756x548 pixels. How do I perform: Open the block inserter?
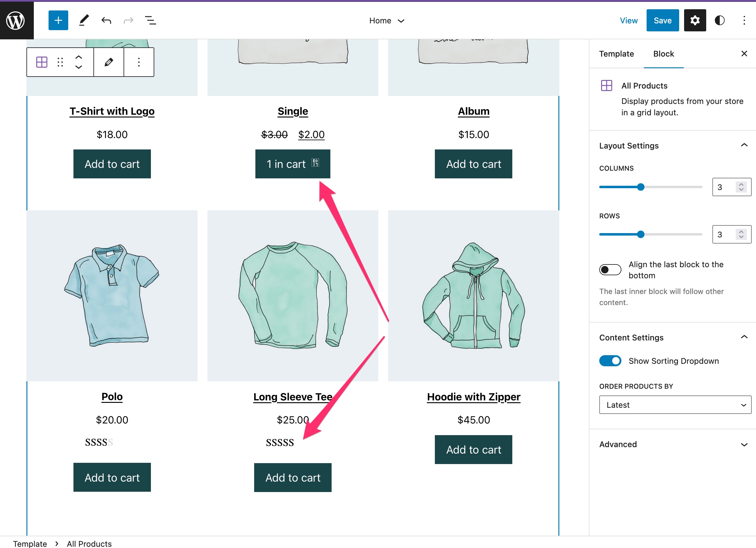(58, 20)
